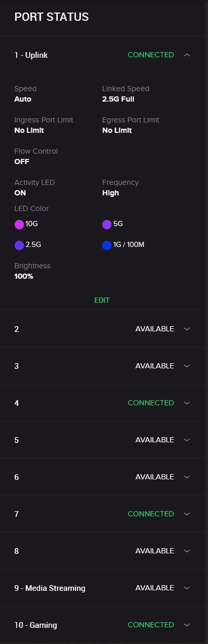Expand port 3 details chevron

[x=187, y=366]
